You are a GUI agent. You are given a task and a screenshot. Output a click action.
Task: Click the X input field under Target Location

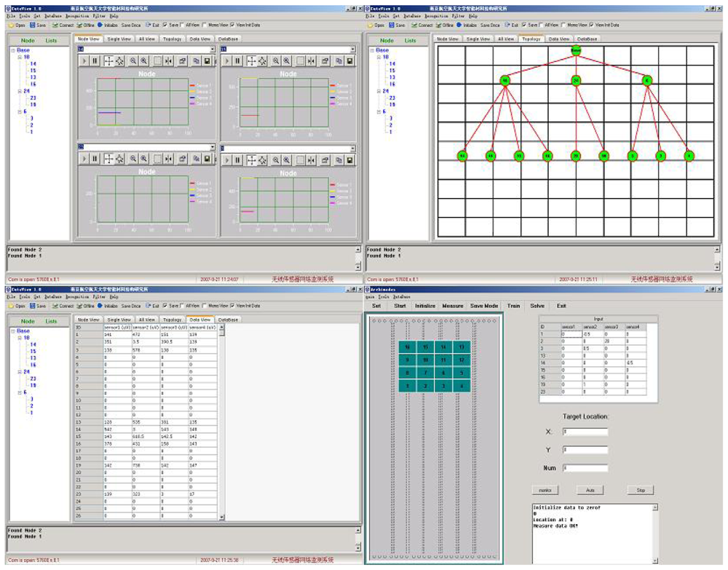[x=585, y=432]
